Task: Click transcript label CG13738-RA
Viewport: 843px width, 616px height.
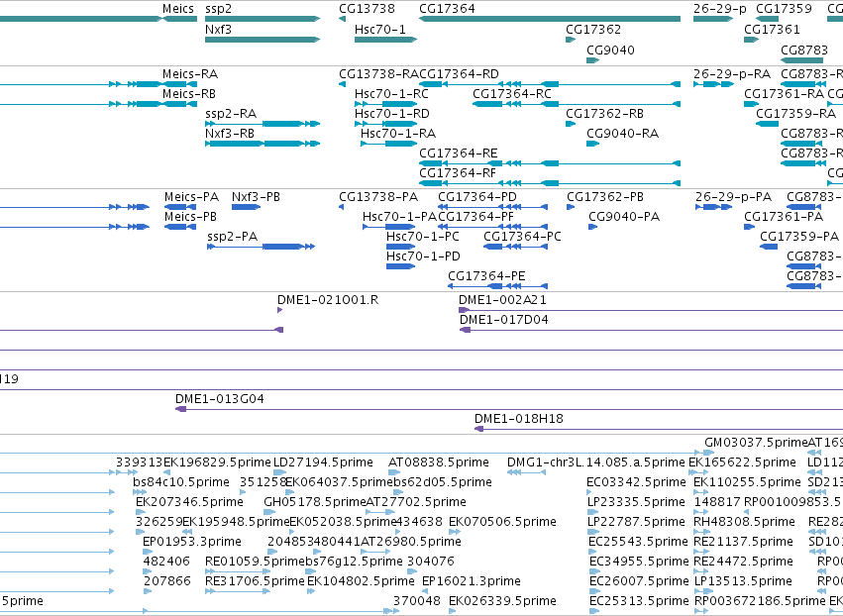Action: pos(378,73)
